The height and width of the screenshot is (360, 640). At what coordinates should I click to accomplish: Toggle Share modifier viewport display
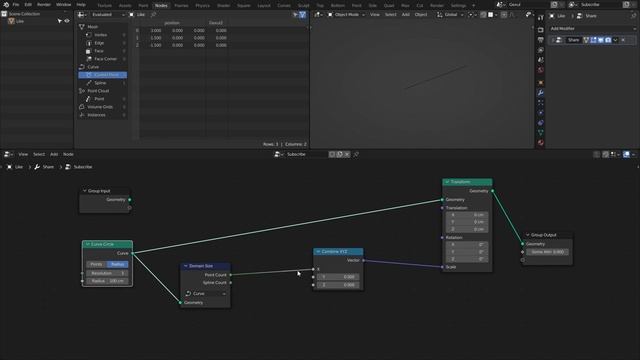pos(601,40)
